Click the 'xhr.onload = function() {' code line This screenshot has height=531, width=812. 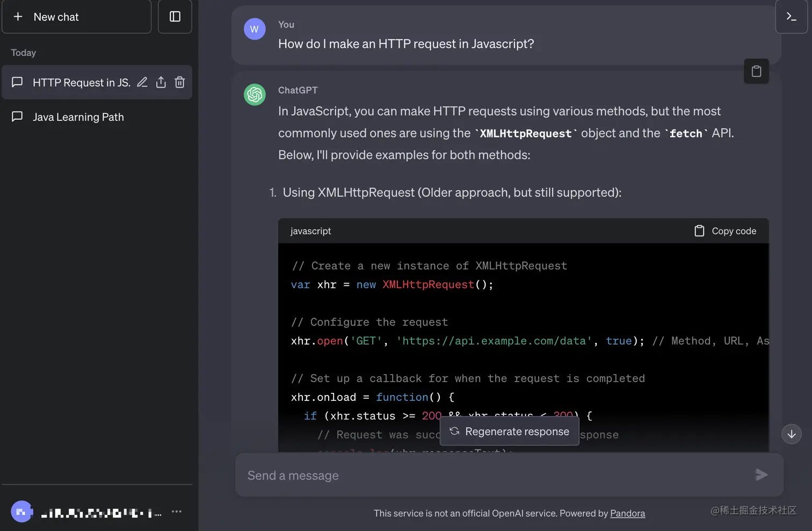(373, 397)
